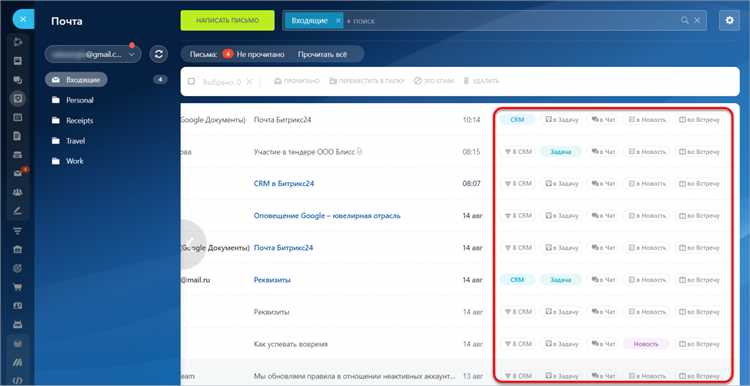Click the Новость tag on Как успевать вовремя
The image size is (750, 386).
[x=646, y=344]
